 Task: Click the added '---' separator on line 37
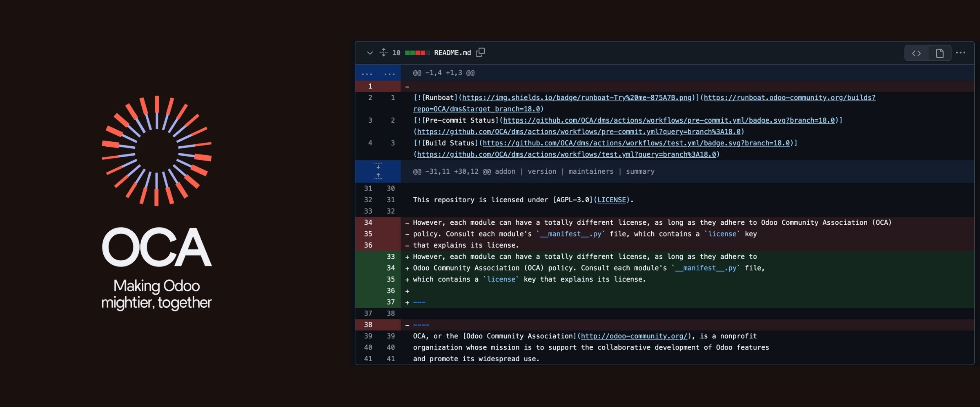tap(419, 302)
